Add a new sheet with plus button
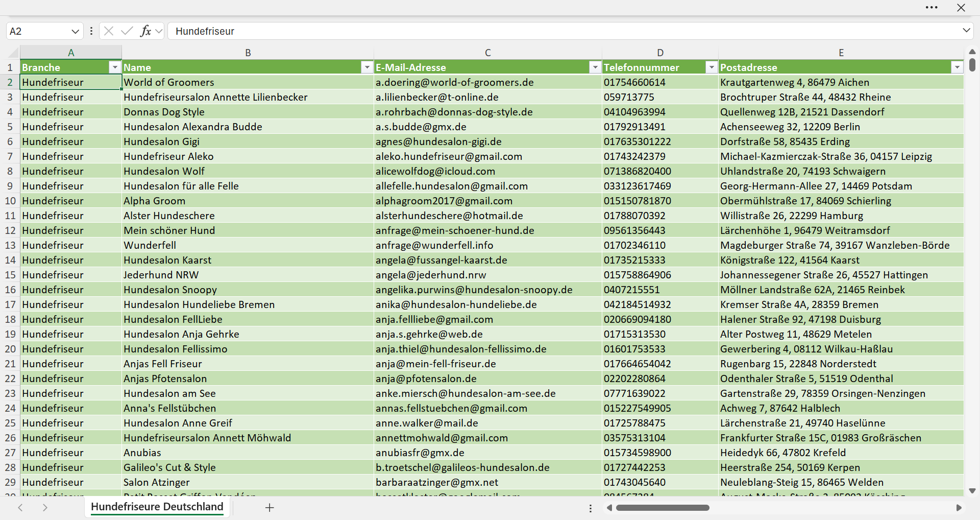980x520 pixels. (x=269, y=507)
